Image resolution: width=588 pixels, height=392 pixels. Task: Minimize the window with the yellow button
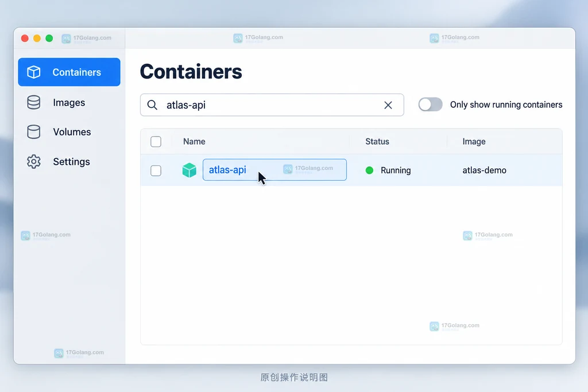(x=37, y=38)
